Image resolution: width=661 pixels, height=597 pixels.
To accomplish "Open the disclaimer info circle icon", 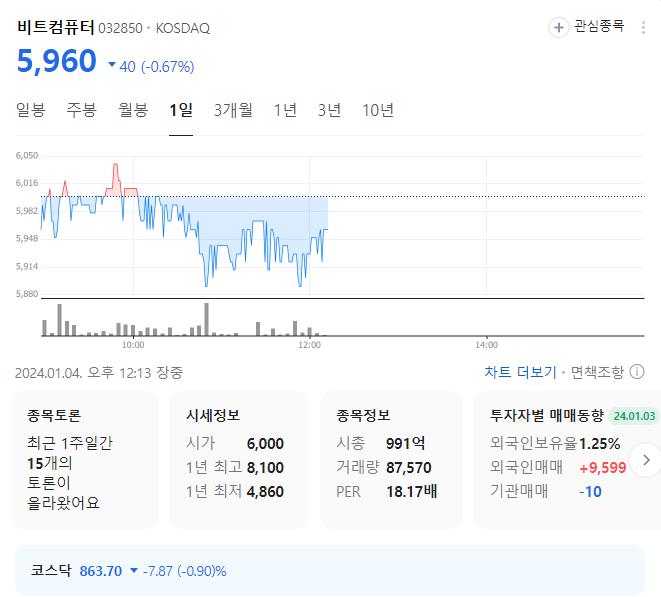I will [x=637, y=372].
